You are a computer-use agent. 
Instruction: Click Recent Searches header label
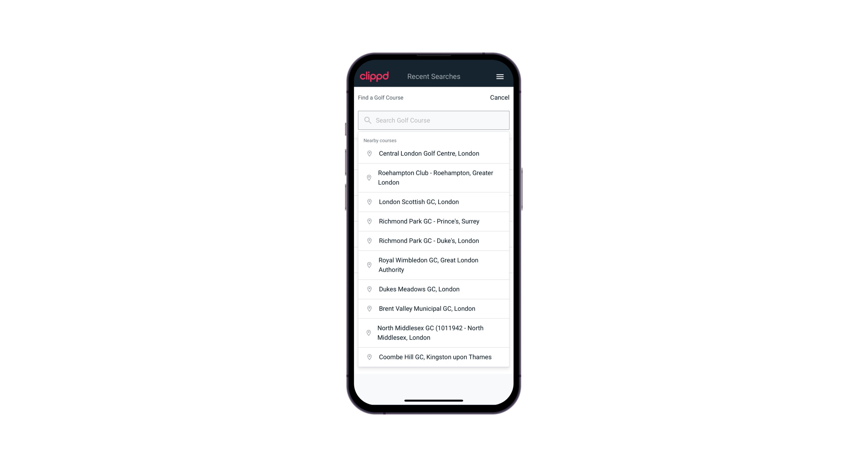click(x=434, y=76)
